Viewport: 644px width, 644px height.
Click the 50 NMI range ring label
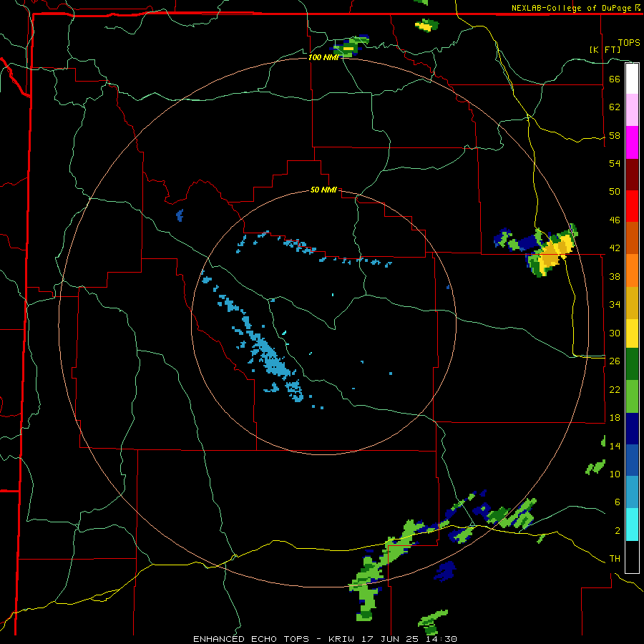pos(323,190)
